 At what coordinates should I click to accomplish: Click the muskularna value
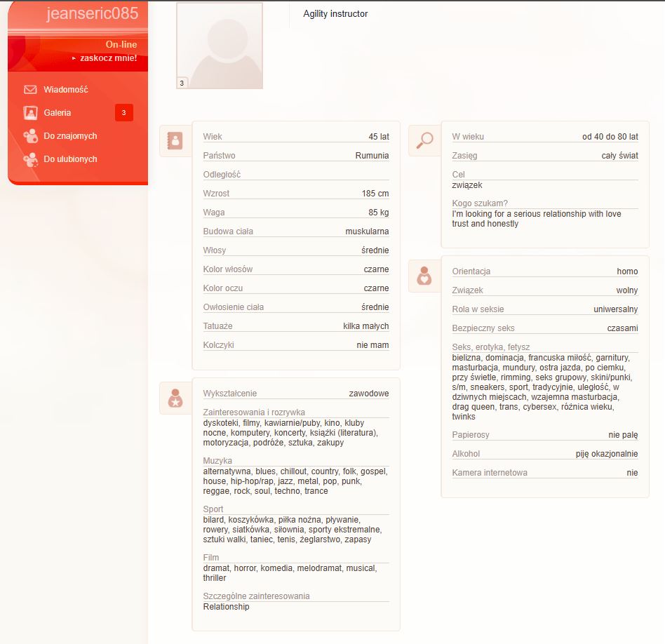click(x=368, y=232)
